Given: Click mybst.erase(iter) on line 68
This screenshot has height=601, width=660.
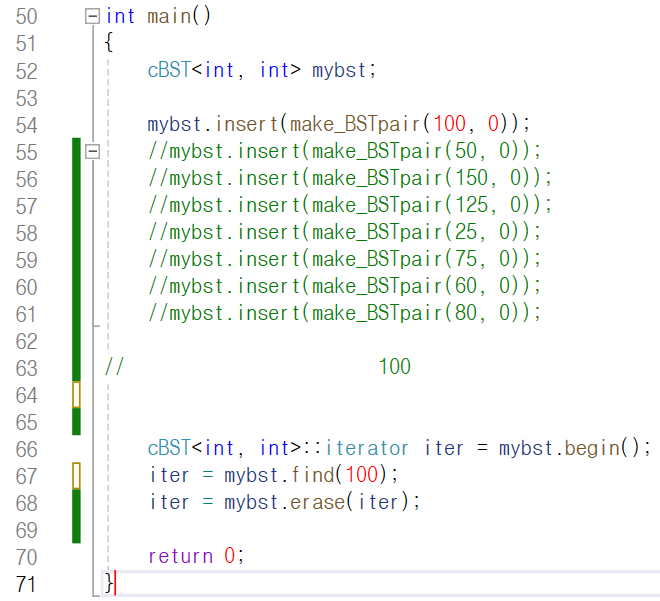Looking at the screenshot, I should point(316,502).
